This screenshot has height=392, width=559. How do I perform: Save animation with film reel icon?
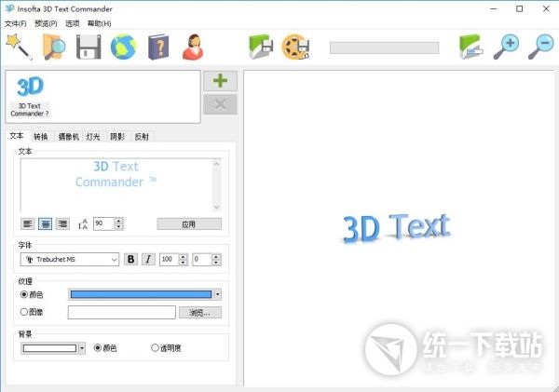295,47
